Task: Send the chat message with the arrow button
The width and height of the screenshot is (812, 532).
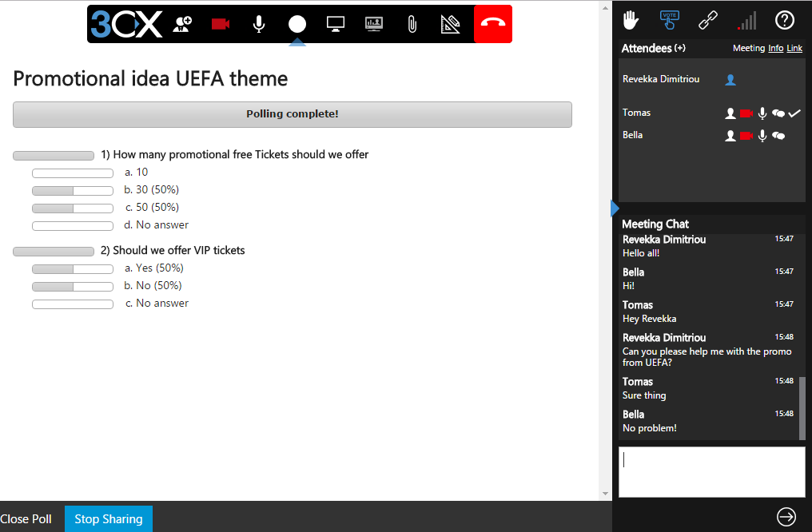Action: pyautogui.click(x=786, y=516)
